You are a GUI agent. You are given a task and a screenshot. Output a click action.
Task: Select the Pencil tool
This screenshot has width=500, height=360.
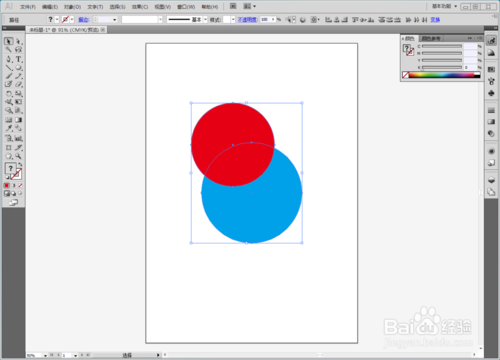[19, 76]
